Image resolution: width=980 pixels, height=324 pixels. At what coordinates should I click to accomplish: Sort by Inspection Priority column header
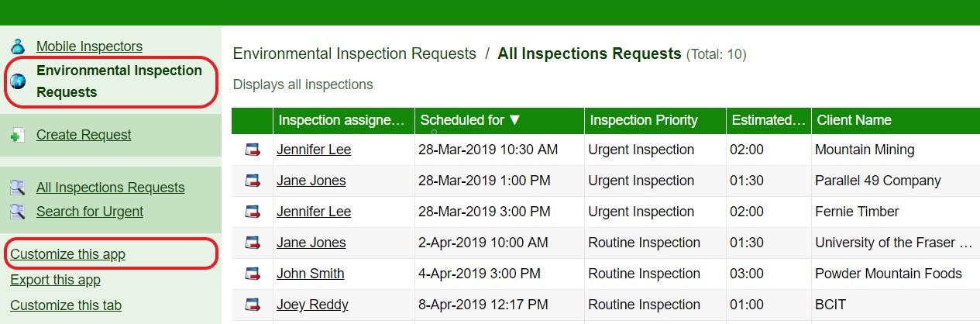(644, 120)
